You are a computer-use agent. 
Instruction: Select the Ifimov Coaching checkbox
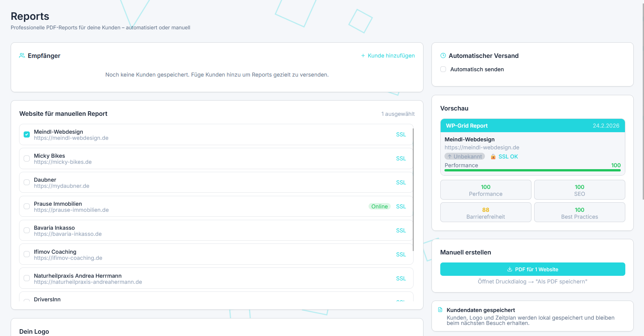point(27,254)
